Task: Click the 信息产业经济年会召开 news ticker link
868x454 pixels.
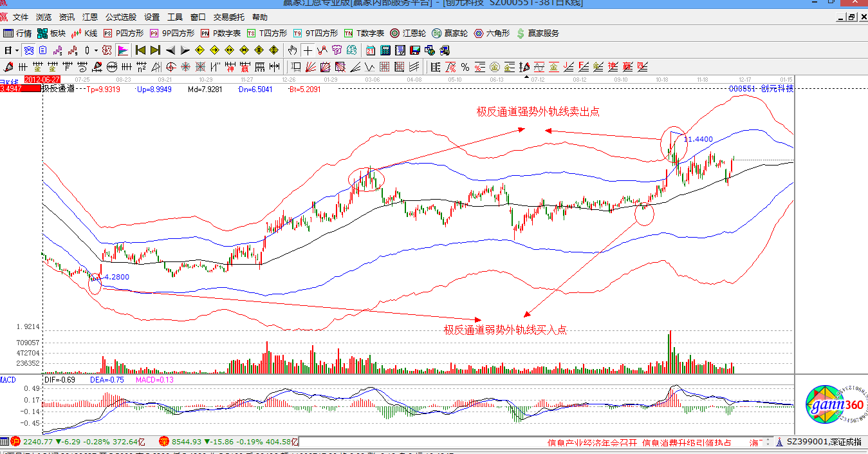Action: [592, 442]
